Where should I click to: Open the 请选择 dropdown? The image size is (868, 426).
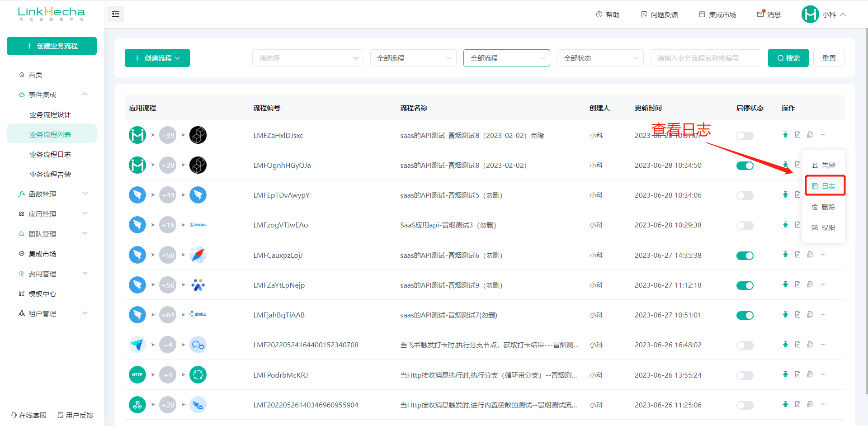click(307, 58)
